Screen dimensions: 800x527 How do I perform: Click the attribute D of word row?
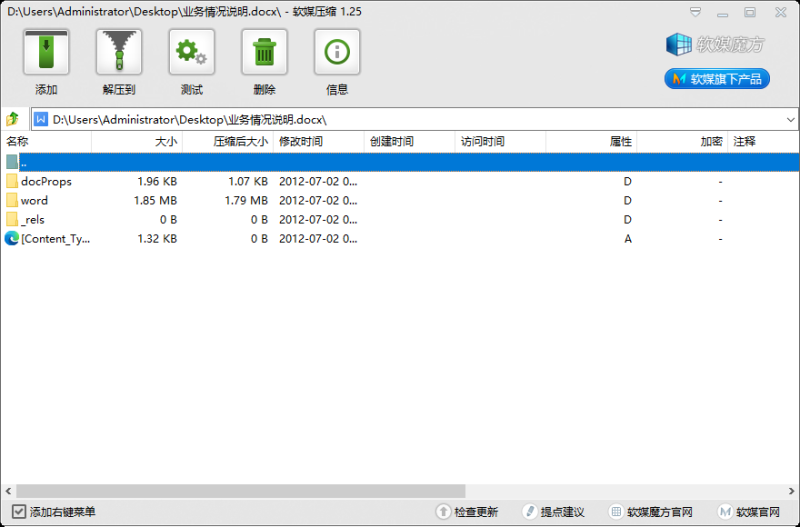628,200
